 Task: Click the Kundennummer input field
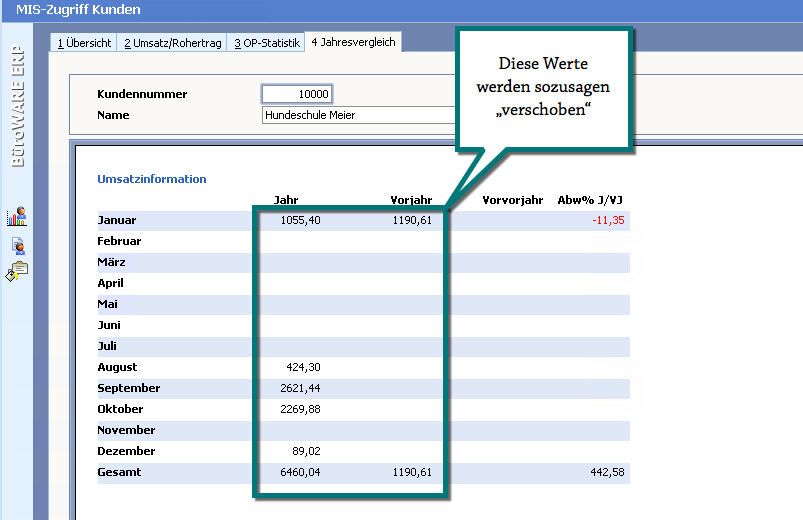tap(297, 94)
